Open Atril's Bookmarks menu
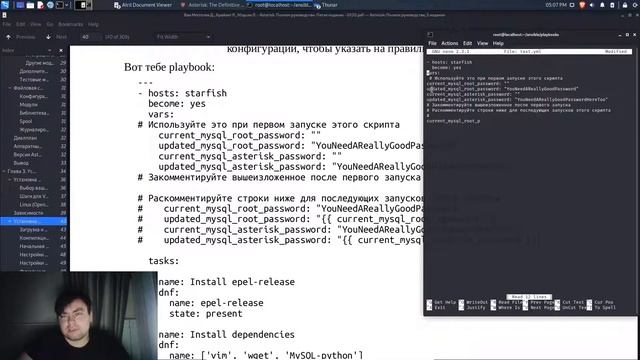The height and width of the screenshot is (360, 640). point(71,24)
